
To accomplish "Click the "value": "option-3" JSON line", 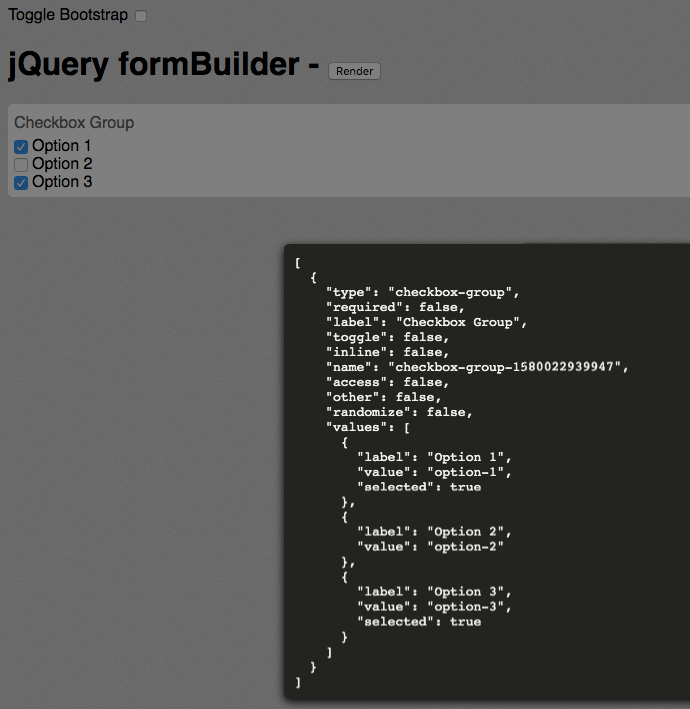I will click(x=434, y=606).
